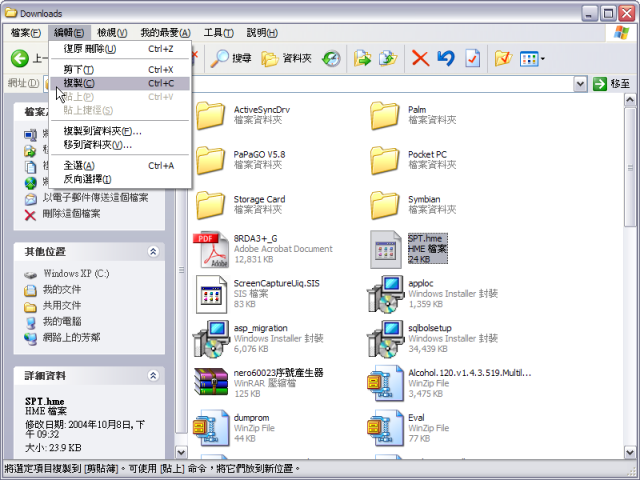The height and width of the screenshot is (480, 640).
Task: Choose Cut (剪下) from Edit menu
Action: click(120, 69)
